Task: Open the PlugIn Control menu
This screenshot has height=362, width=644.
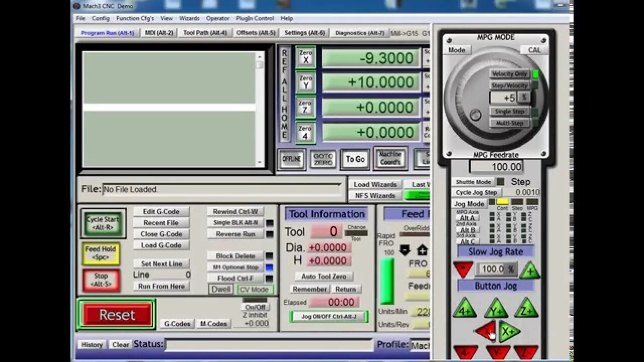Action: coord(255,19)
